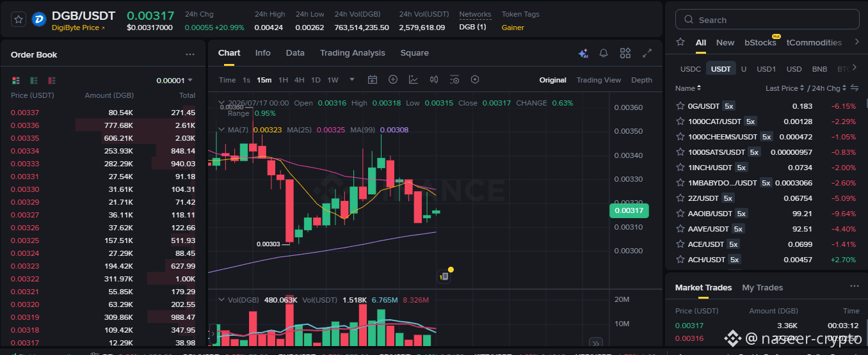Open the chart layout grid icon
The height and width of the screenshot is (355, 868).
[x=625, y=53]
